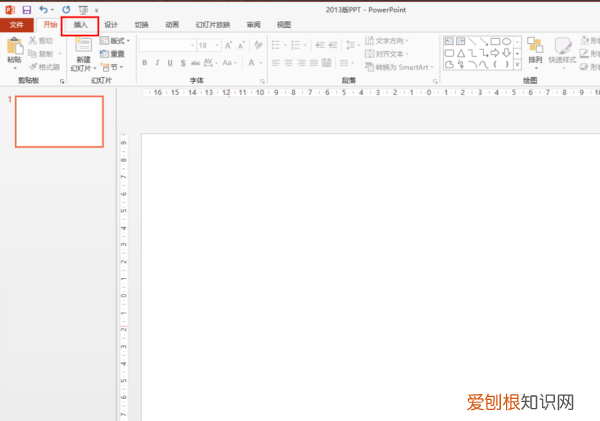The width and height of the screenshot is (600, 421).
Task: Click the Font Color (A) button
Action: pos(251,63)
